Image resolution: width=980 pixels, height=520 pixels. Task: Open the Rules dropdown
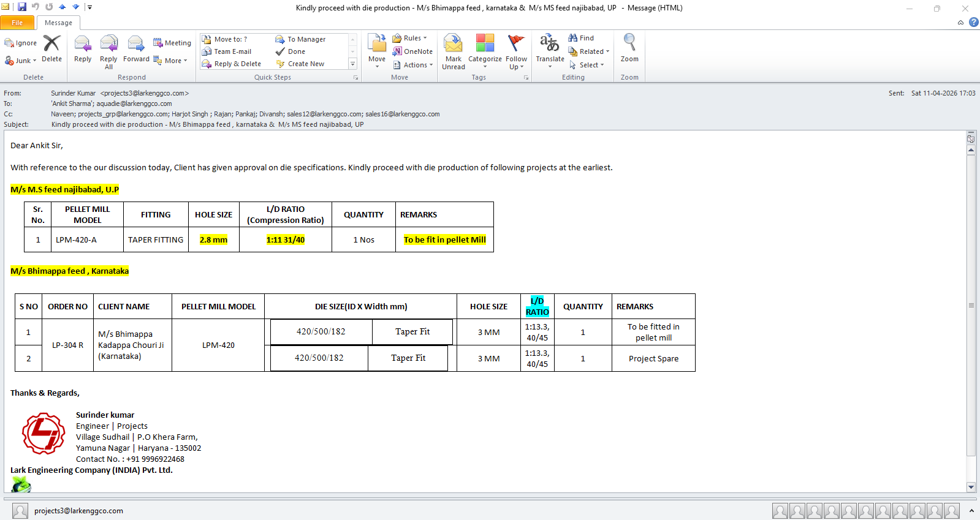(410, 38)
